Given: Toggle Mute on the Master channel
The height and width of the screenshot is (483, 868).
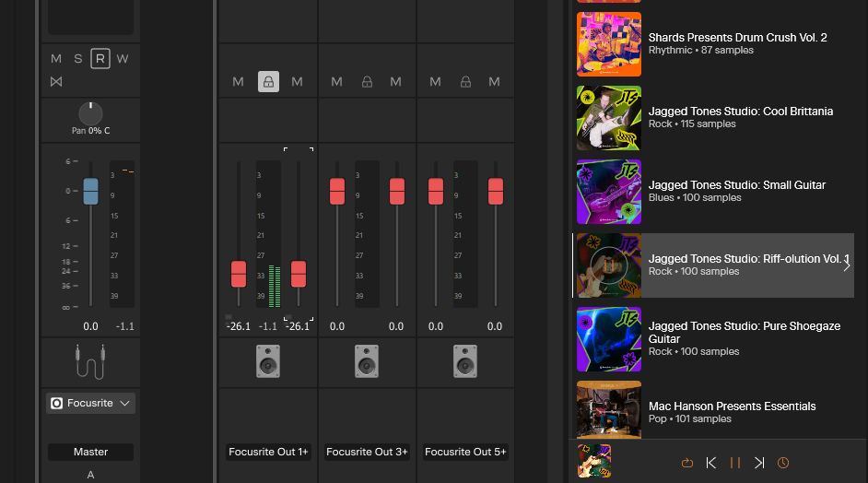Looking at the screenshot, I should (x=56, y=59).
